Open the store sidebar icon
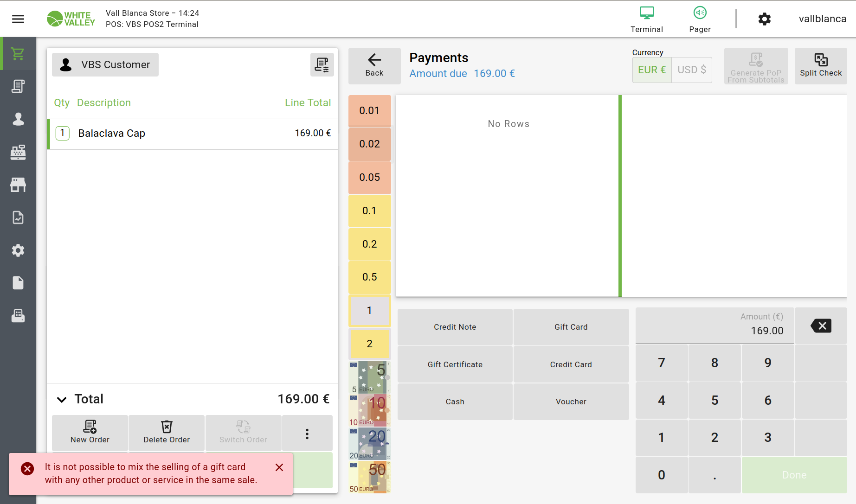Image resolution: width=856 pixels, height=504 pixels. tap(18, 185)
